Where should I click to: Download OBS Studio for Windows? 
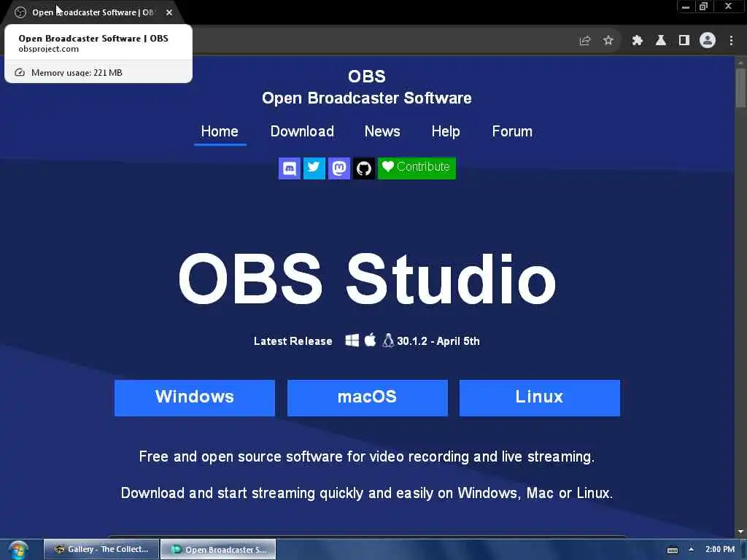194,397
